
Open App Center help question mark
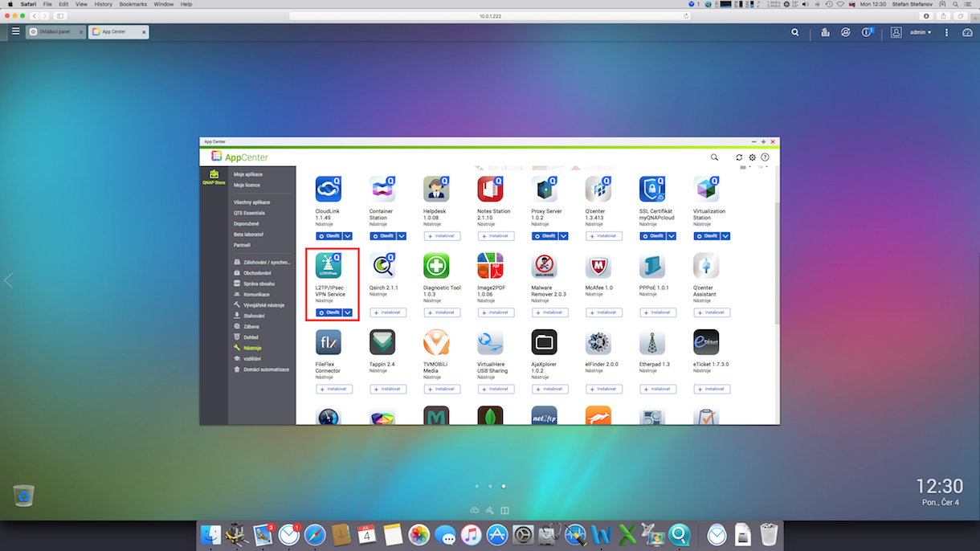(x=765, y=157)
